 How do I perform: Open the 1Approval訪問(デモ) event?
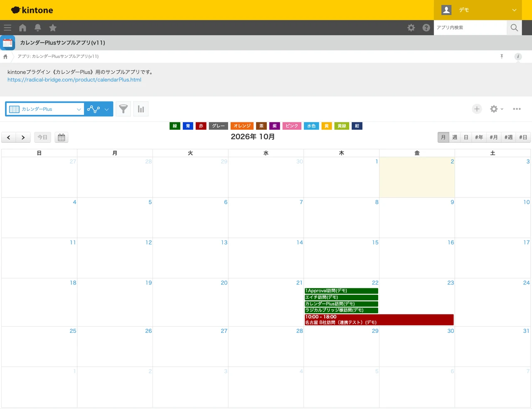341,291
